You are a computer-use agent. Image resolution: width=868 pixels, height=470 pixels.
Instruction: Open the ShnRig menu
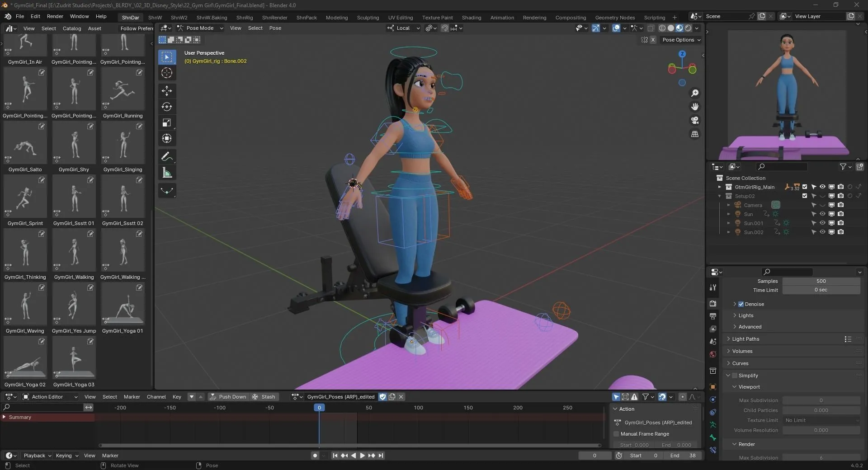(245, 18)
